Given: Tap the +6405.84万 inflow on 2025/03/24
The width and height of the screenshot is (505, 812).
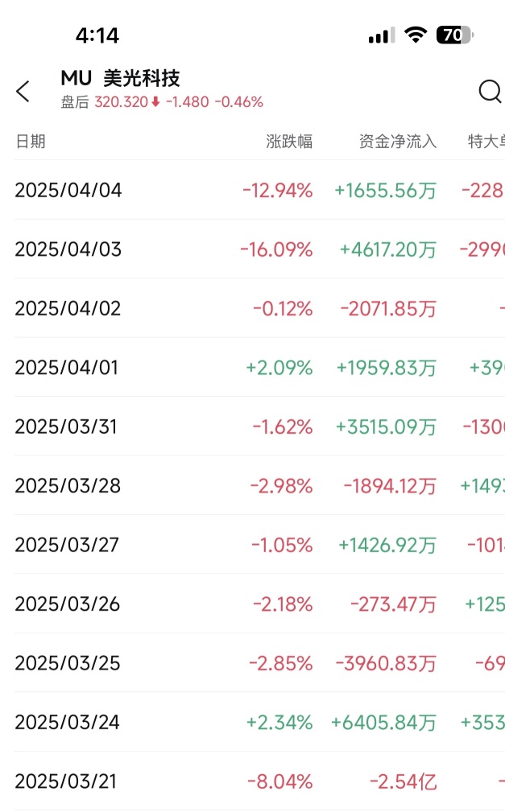Looking at the screenshot, I should click(x=383, y=723).
